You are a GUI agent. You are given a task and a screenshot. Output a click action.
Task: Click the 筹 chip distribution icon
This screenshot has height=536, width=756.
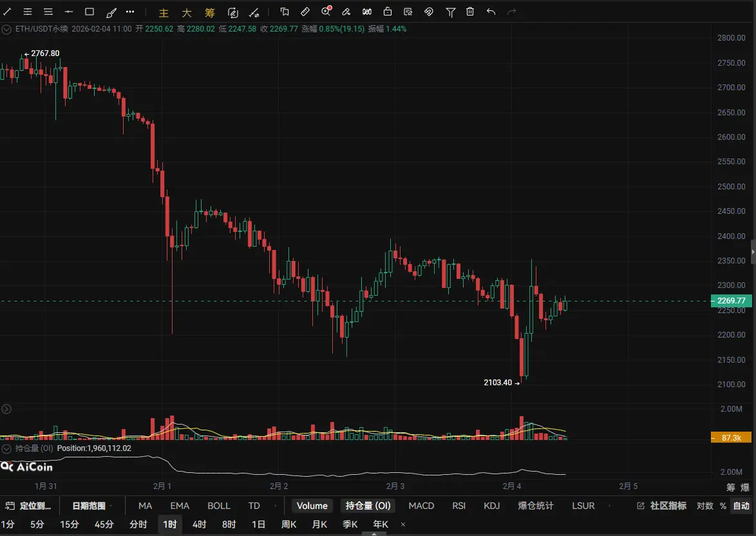pos(210,12)
